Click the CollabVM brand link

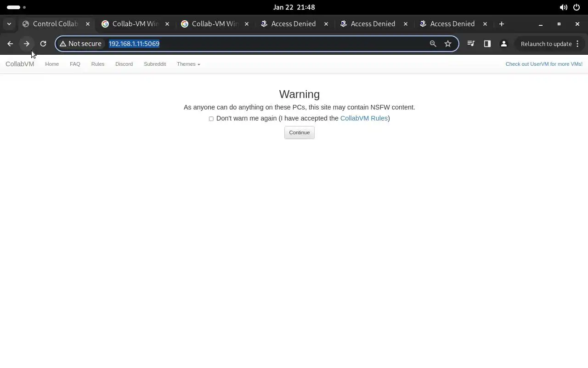20,64
